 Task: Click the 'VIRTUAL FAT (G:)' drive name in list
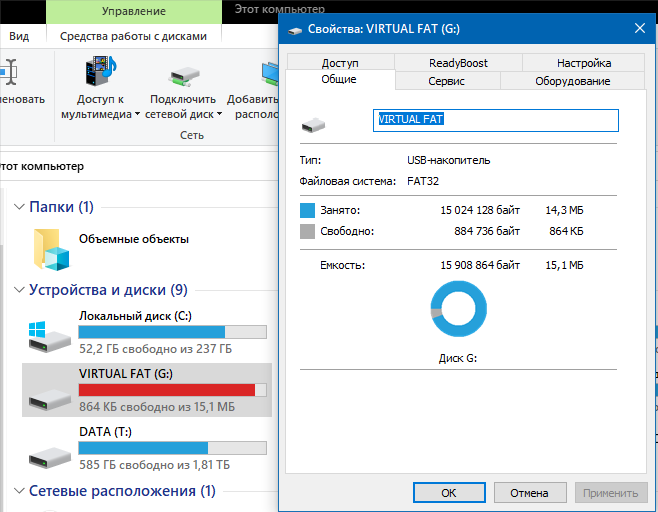[126, 374]
